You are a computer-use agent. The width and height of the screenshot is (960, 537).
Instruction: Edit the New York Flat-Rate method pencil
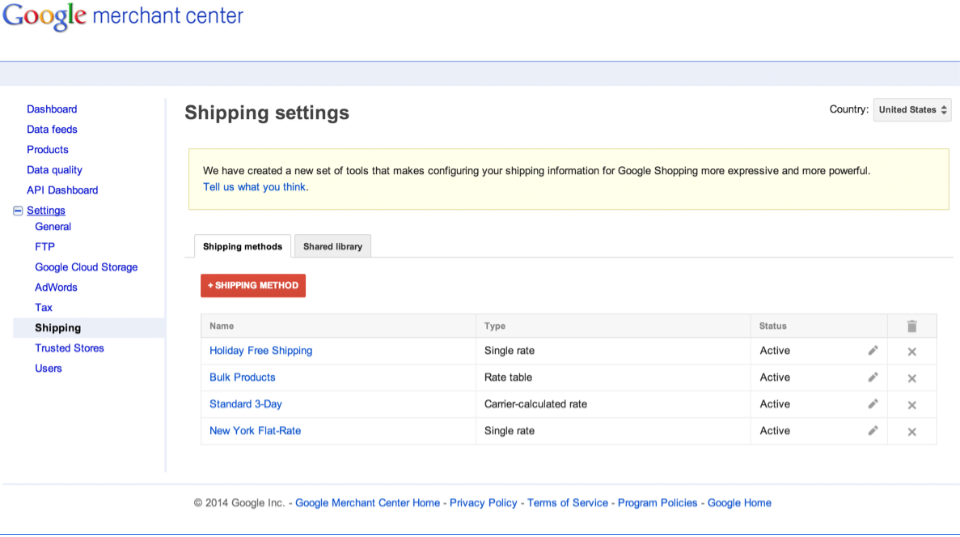tap(873, 430)
